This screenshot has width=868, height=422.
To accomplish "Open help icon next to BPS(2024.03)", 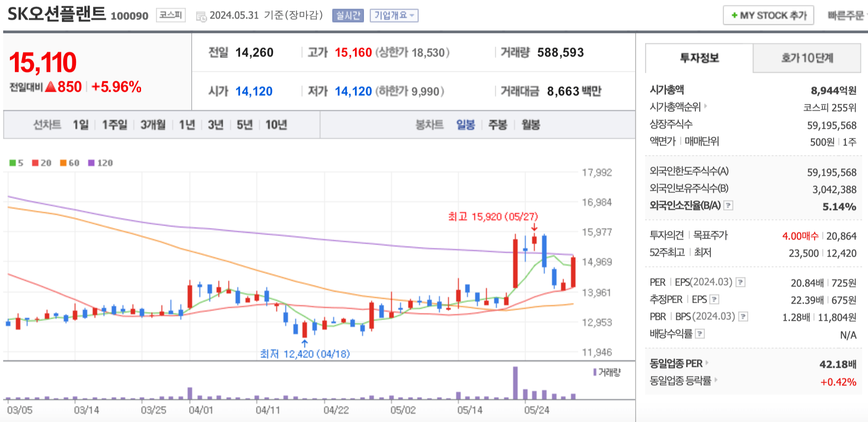I will pyautogui.click(x=743, y=317).
